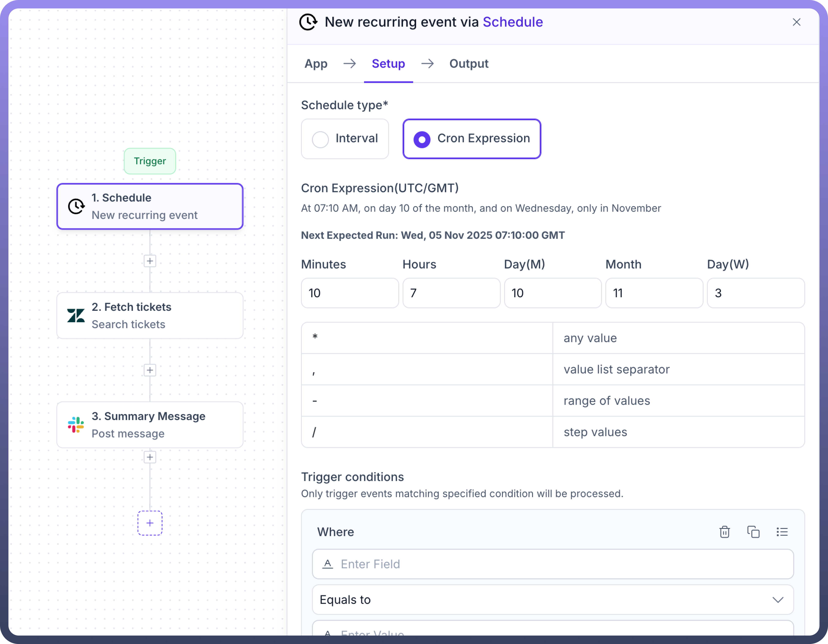
Task: Click the clock icon on Schedule step
Action: 76,206
